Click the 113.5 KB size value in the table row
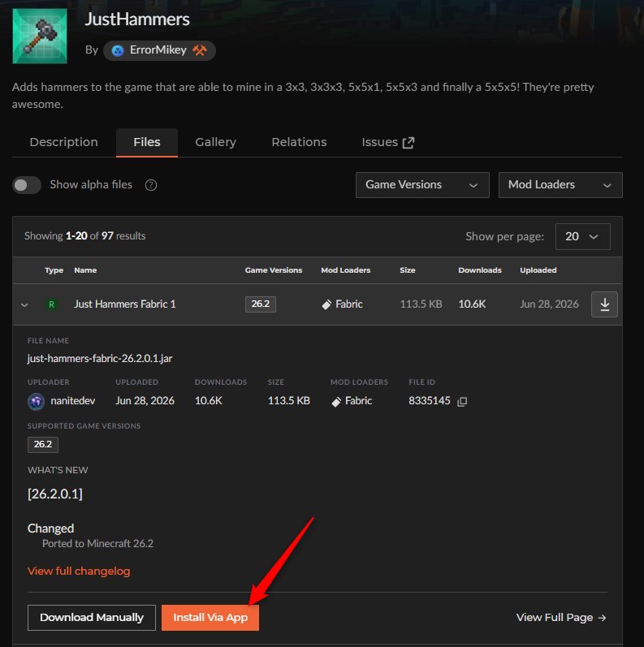 coord(421,304)
